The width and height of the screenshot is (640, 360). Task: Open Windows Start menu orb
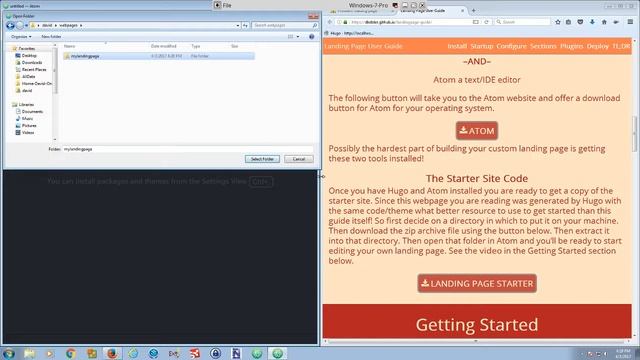[x=9, y=353]
